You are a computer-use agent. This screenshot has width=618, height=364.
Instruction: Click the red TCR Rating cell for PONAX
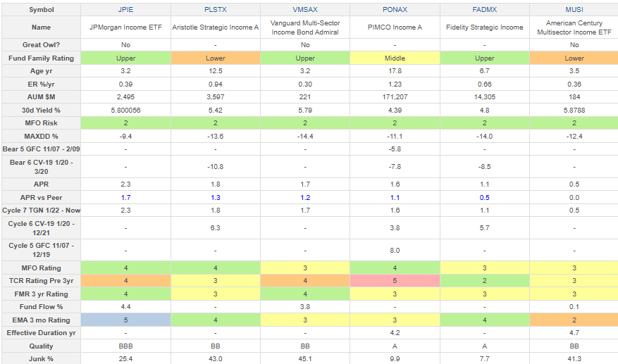(394, 280)
